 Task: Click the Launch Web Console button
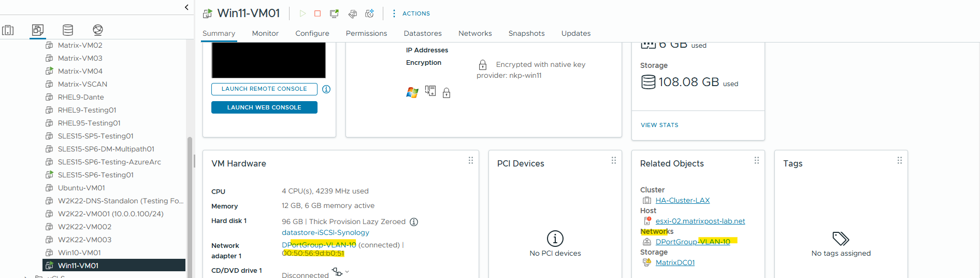[x=264, y=107]
